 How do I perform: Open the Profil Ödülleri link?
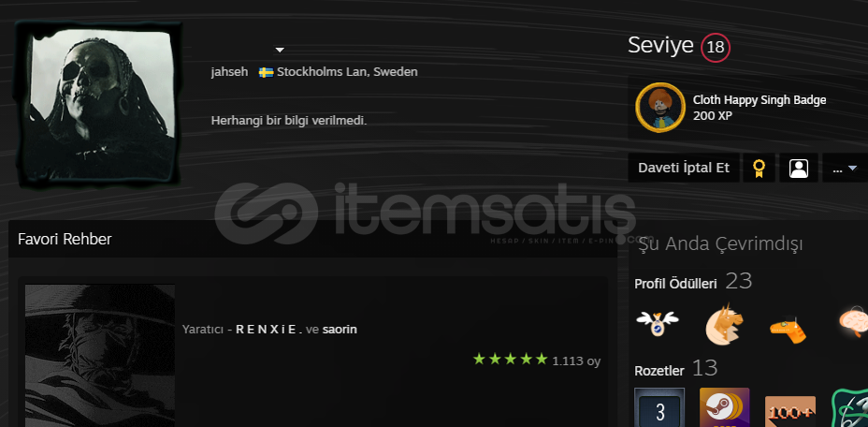tap(675, 284)
